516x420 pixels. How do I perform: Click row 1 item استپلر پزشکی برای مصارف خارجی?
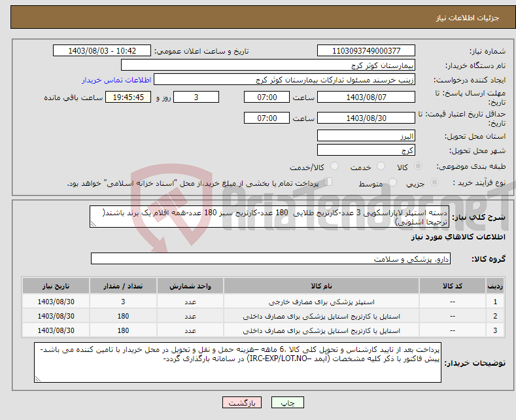point(321,302)
